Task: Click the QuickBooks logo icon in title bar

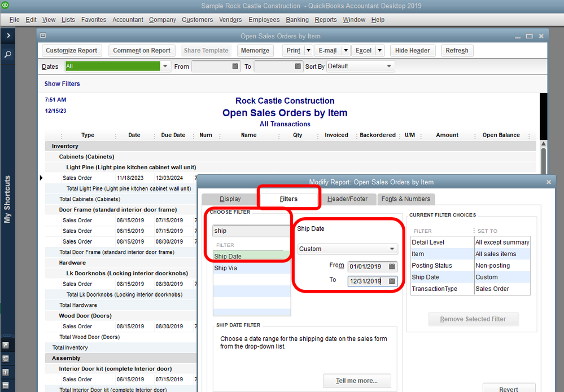Action: pos(5,5)
